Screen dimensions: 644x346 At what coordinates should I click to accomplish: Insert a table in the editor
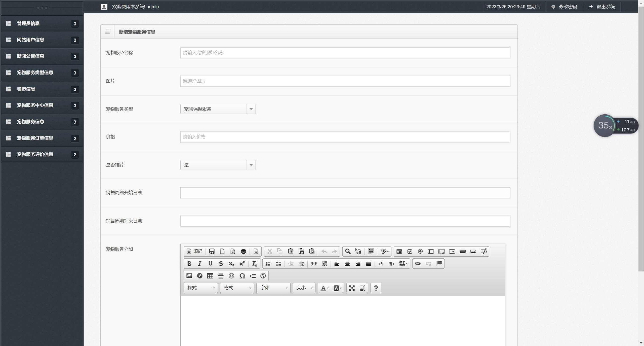click(210, 276)
